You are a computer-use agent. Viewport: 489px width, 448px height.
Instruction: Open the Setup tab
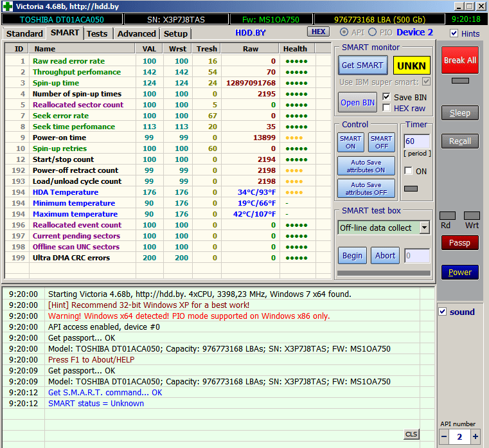(175, 33)
